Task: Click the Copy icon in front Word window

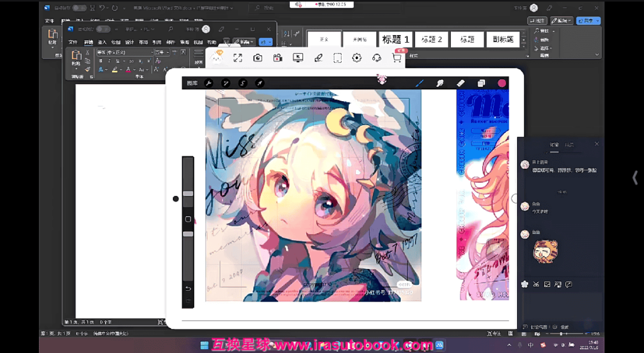Action: click(x=87, y=61)
